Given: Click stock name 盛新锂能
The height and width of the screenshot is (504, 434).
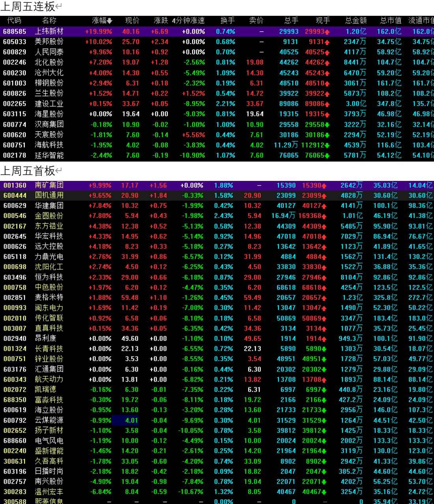Looking at the screenshot, I should click(x=49, y=451).
